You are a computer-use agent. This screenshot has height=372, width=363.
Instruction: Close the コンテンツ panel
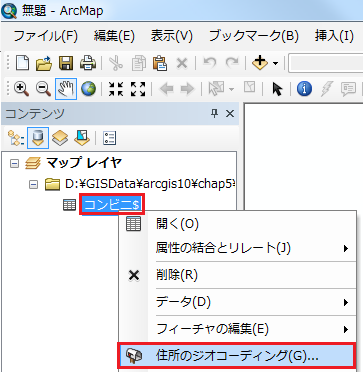coord(230,114)
